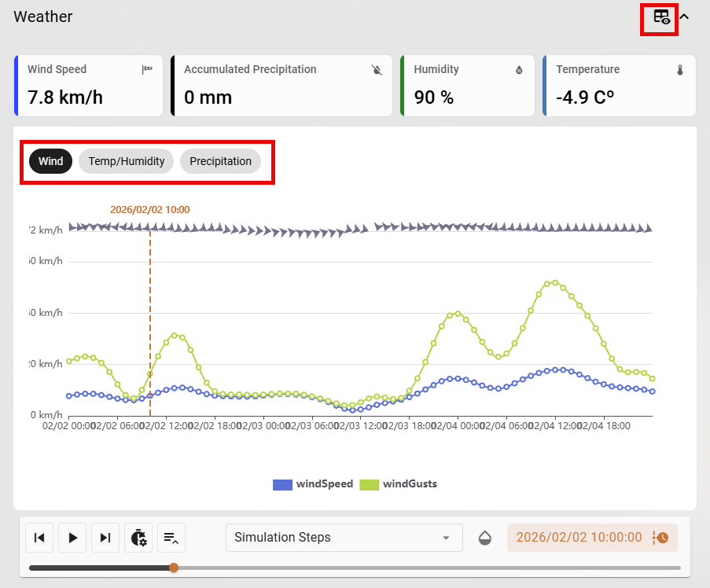Screen dimensions: 710x588
Task: Collapse the playback list options icon
Action: 171,538
